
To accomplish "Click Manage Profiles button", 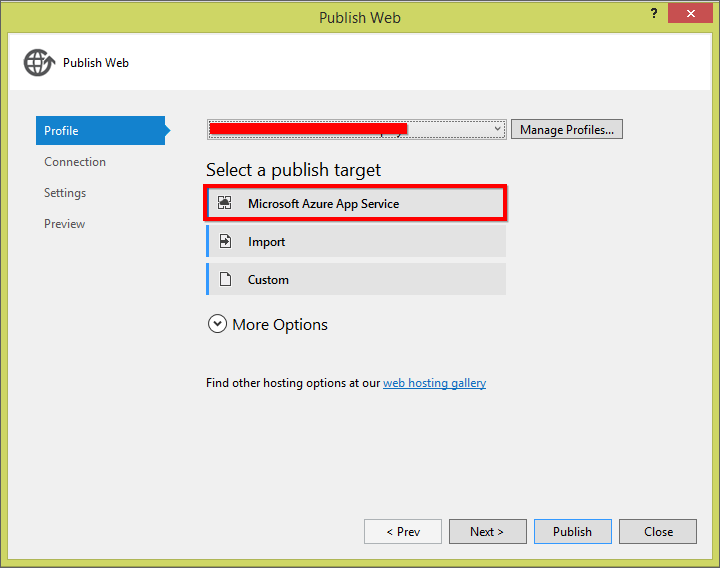I will 567,129.
